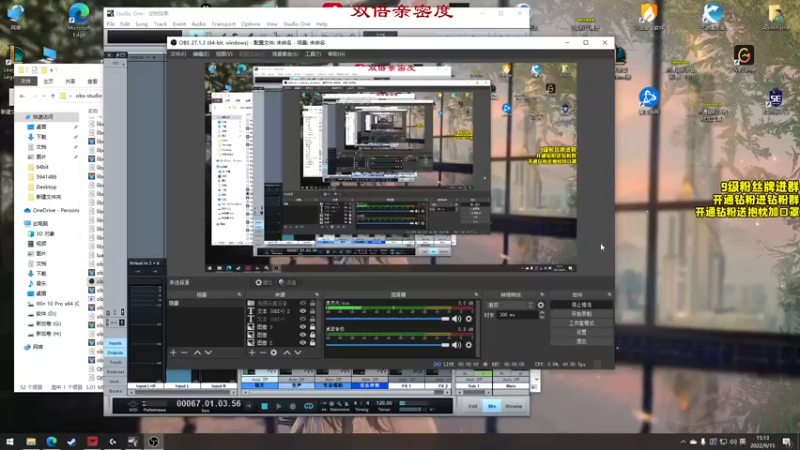Select the OBS preview canvas
This screenshot has height=450, width=800.
[x=391, y=167]
